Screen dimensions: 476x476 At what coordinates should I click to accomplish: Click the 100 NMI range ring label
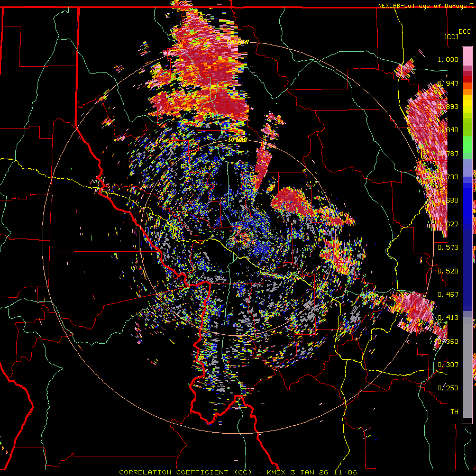(x=237, y=42)
